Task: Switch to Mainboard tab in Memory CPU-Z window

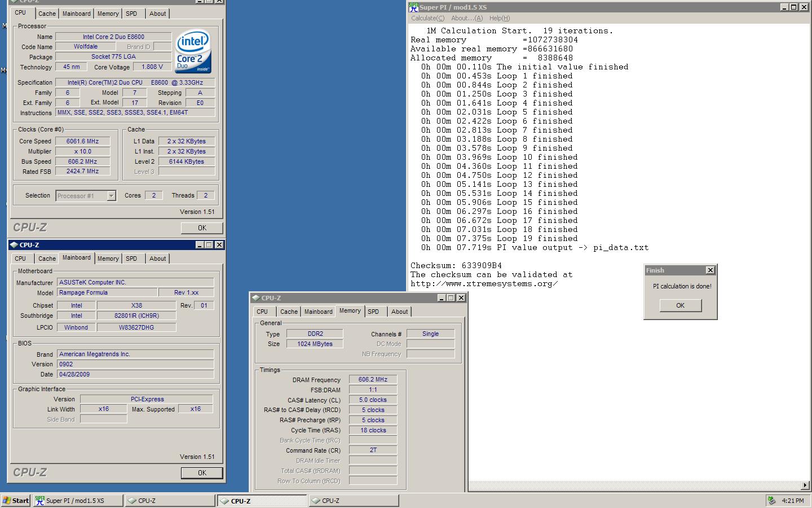Action: 319,312
